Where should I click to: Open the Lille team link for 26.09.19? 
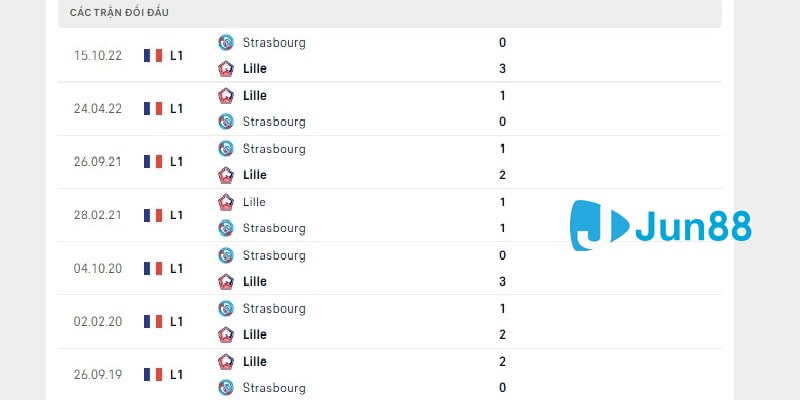pos(255,361)
